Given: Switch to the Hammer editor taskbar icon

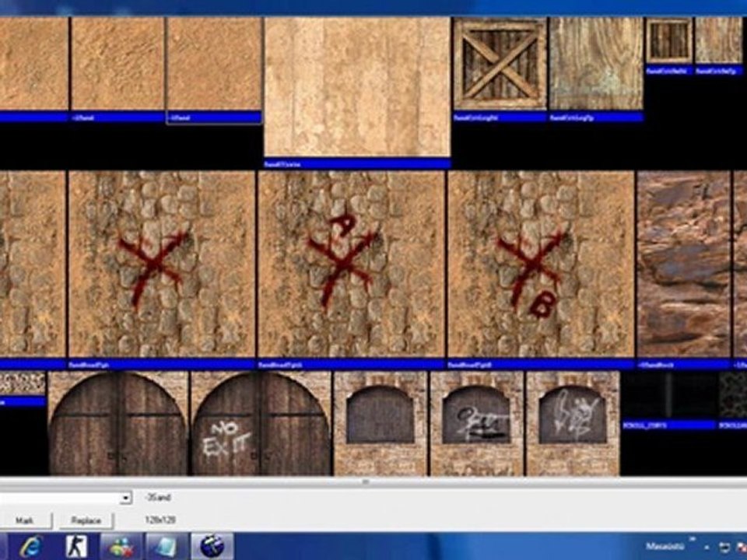Looking at the screenshot, I should (x=212, y=547).
